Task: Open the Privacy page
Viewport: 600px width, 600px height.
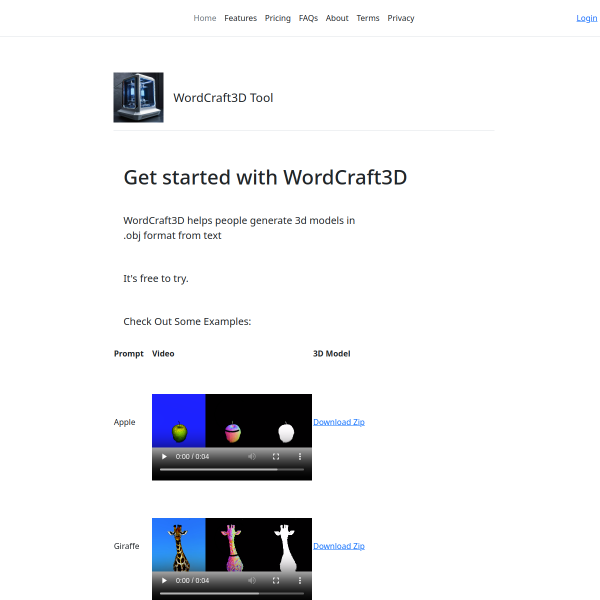Action: point(401,18)
